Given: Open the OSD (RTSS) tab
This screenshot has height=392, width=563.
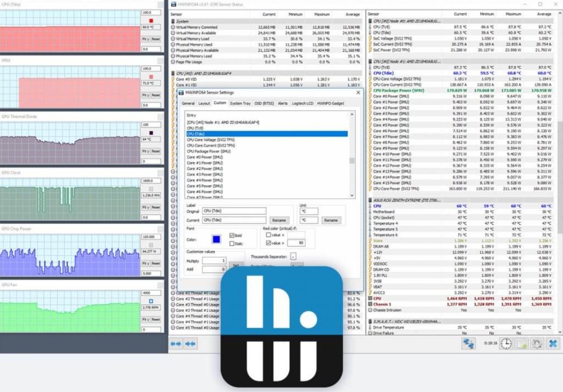Looking at the screenshot, I should tap(264, 104).
